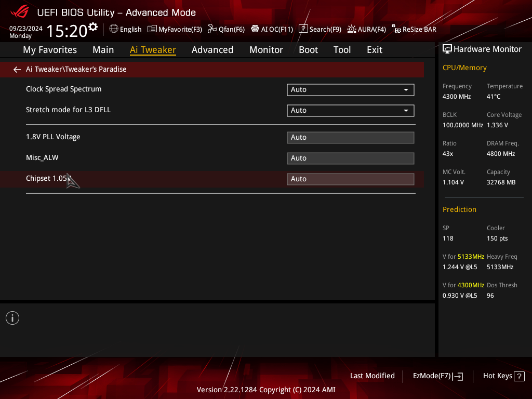Open Hot Keys help
Viewport: 532px width, 399px height.
point(503,376)
